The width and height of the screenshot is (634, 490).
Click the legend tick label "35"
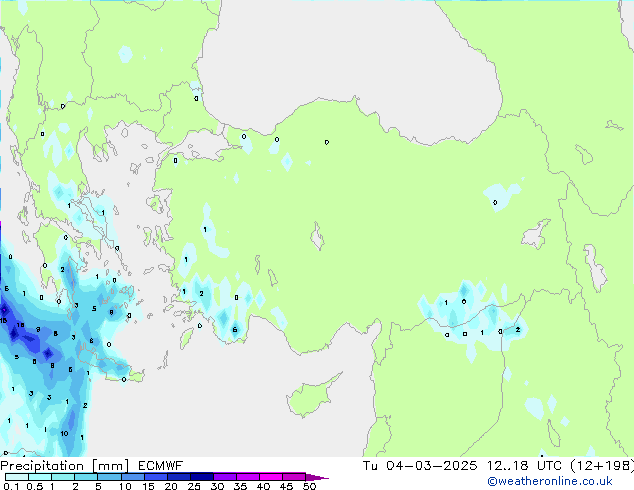point(240,486)
